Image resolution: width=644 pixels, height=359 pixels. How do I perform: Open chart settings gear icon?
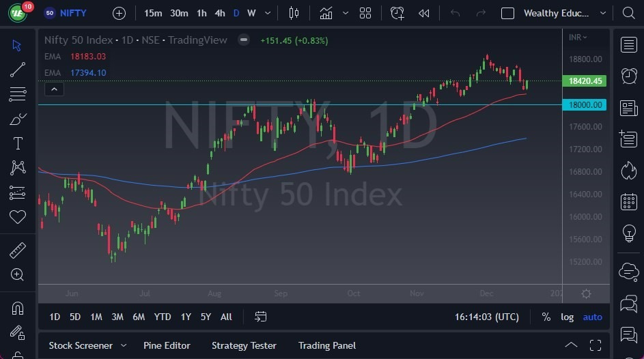click(x=586, y=293)
